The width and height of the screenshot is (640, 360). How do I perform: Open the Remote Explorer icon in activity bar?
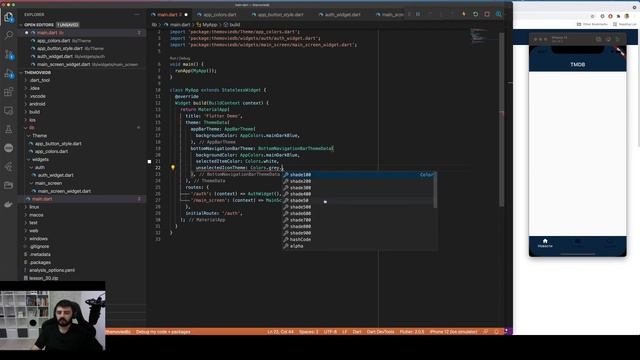click(x=9, y=111)
